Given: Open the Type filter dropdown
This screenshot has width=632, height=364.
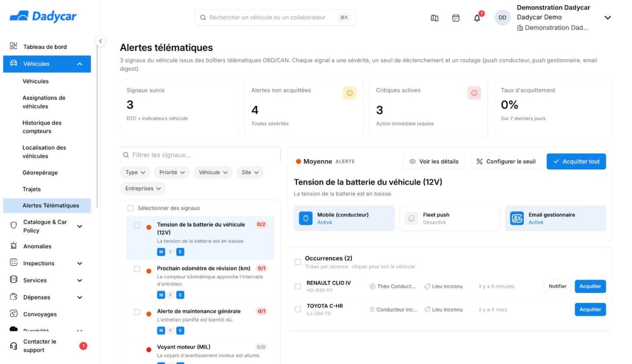Looking at the screenshot, I should (x=135, y=173).
